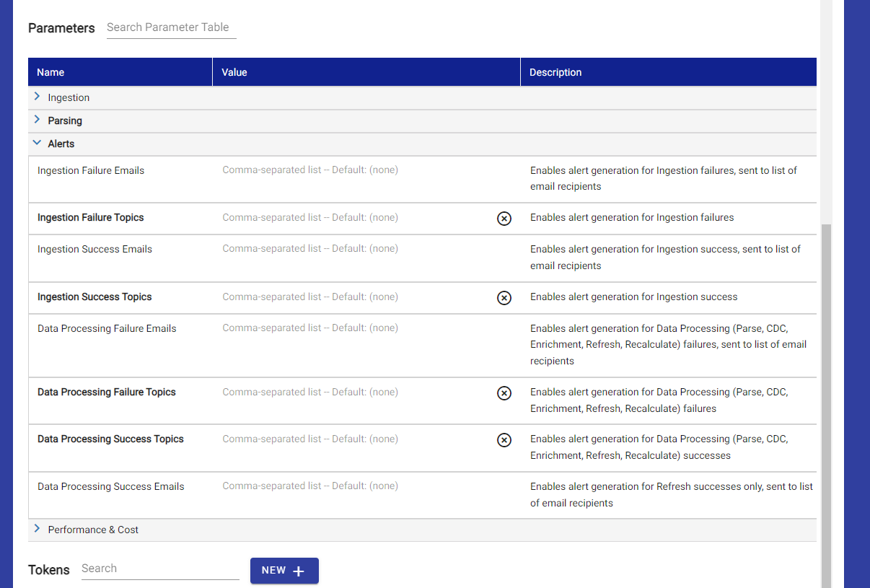Viewport: 870px width, 588px height.
Task: Edit Data Processing Success Emails value field
Action: coord(366,486)
